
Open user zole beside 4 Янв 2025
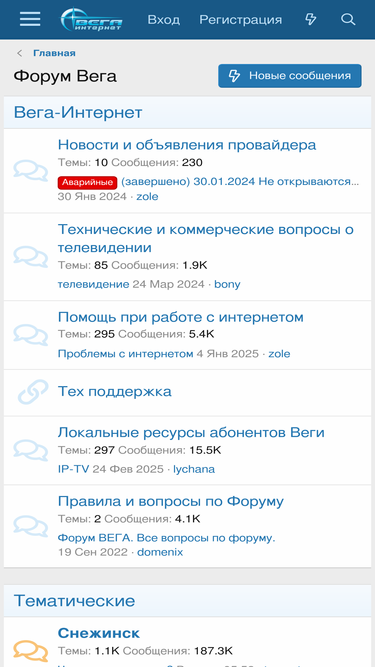pos(279,354)
